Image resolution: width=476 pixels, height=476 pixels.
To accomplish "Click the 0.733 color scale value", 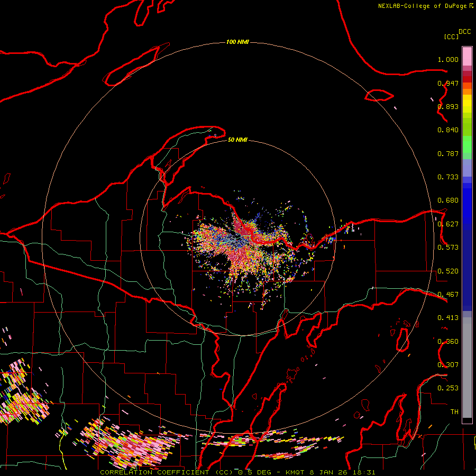I will (x=448, y=177).
